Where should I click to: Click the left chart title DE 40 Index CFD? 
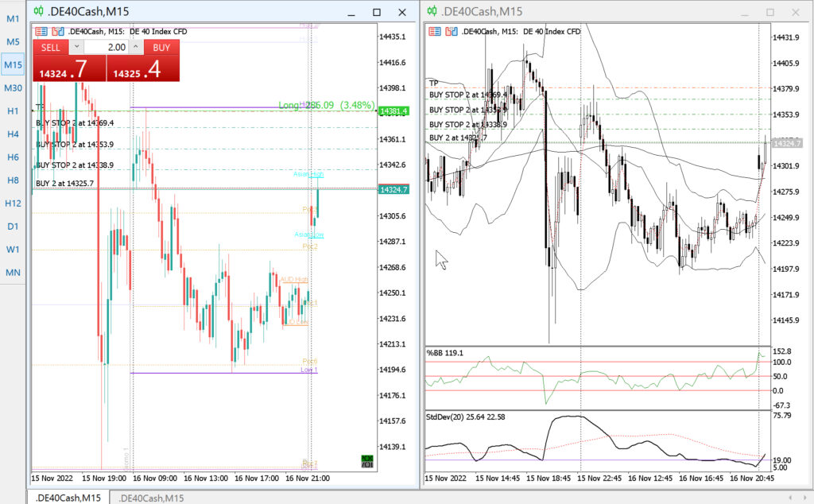[158, 32]
